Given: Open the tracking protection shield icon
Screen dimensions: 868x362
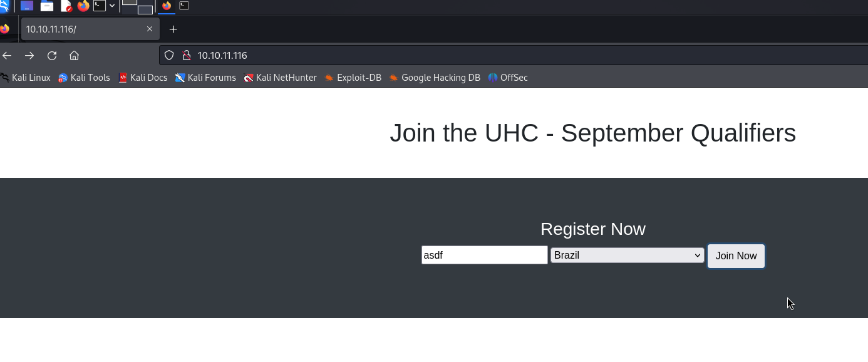Looking at the screenshot, I should click(168, 55).
